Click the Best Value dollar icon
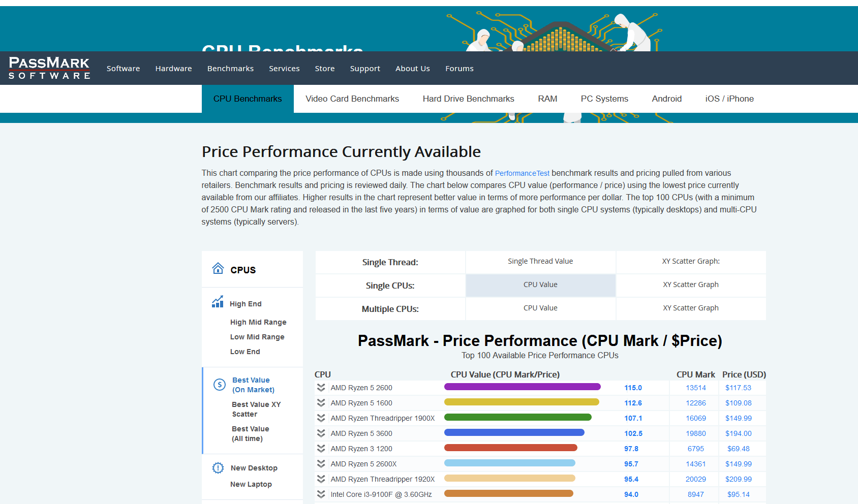Screen dimensions: 858x504 coord(219,385)
